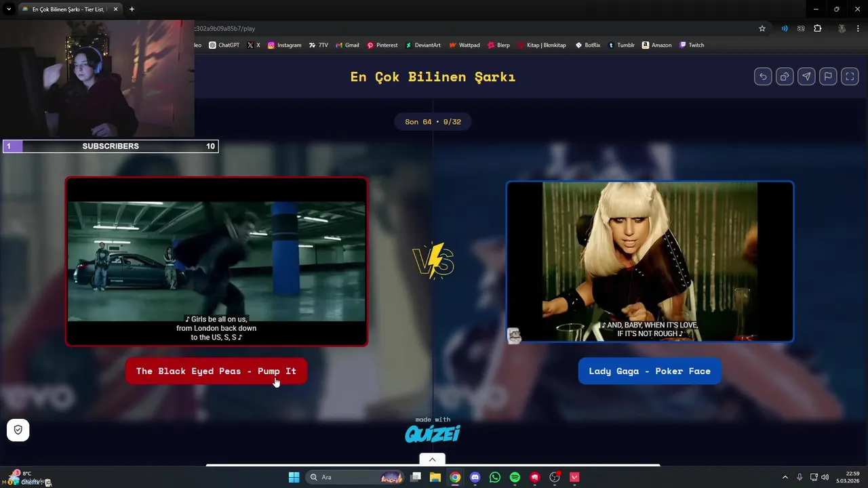This screenshot has width=868, height=488.
Task: Open OBS Studio from the taskbar
Action: click(555, 477)
